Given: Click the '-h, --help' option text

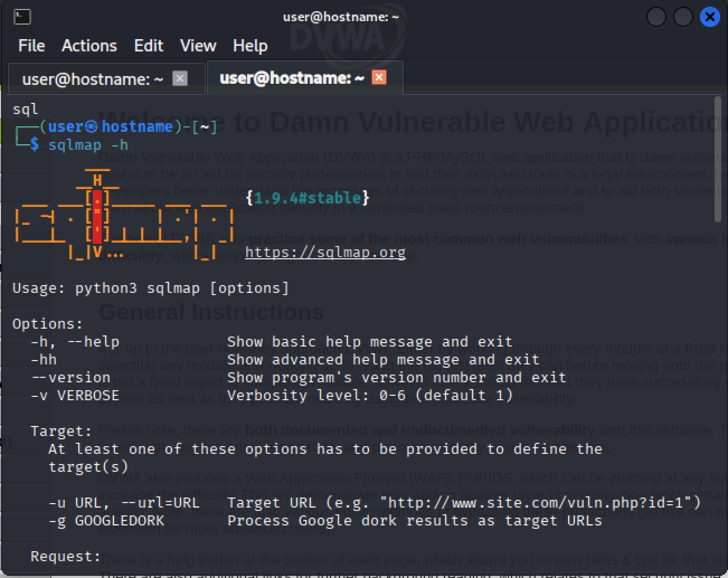Looking at the screenshot, I should tap(75, 342).
